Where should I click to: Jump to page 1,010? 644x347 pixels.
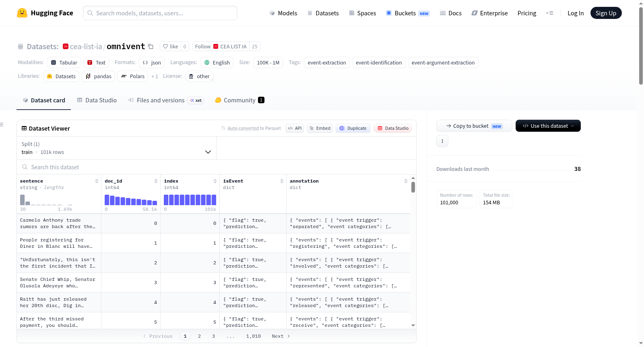click(254, 336)
